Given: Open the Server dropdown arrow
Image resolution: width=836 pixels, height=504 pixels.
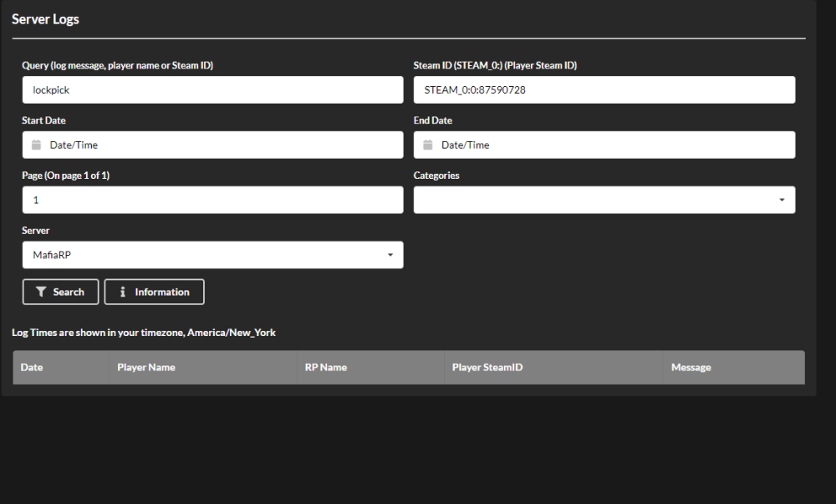Looking at the screenshot, I should (x=390, y=255).
